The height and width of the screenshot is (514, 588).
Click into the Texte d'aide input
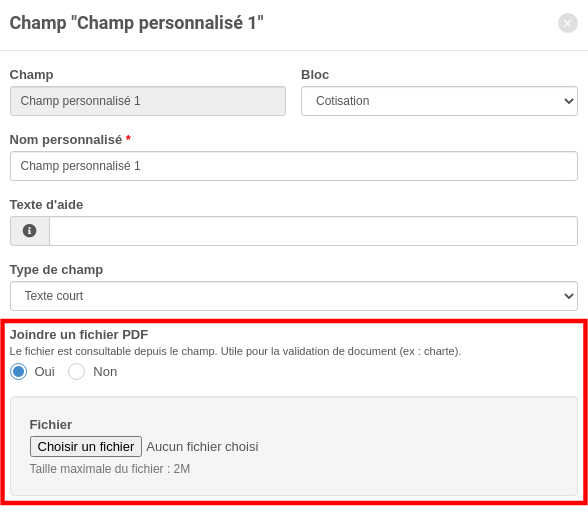tap(313, 231)
